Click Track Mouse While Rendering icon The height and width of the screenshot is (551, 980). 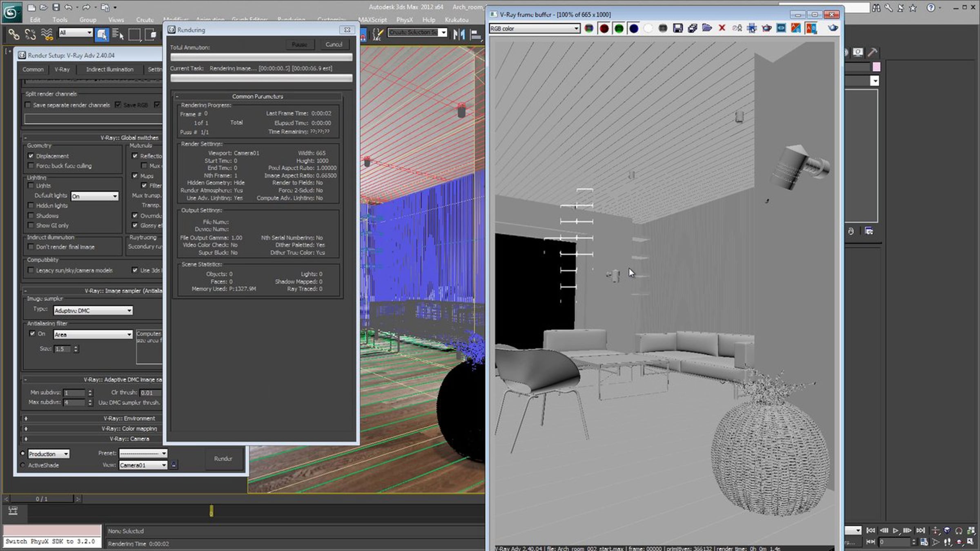[x=752, y=28]
